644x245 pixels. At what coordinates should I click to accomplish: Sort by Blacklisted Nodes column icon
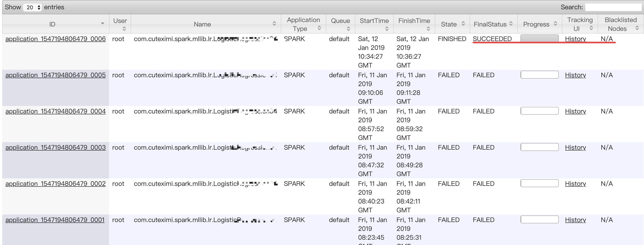(637, 28)
